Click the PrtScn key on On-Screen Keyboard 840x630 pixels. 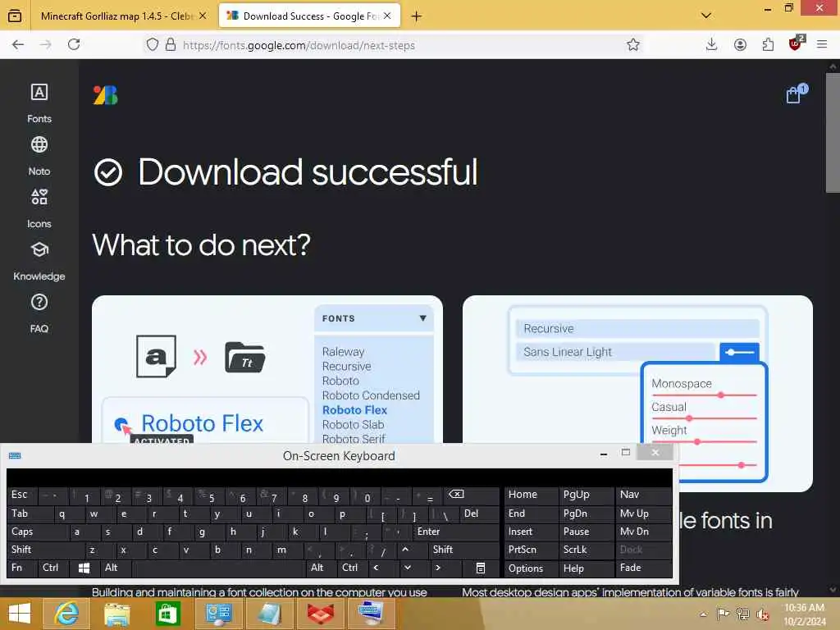pyautogui.click(x=531, y=550)
